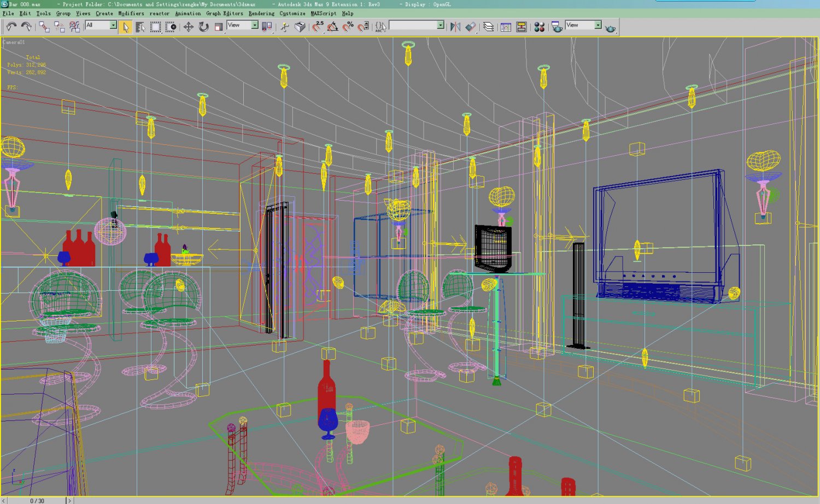The width and height of the screenshot is (820, 504).
Task: Open the render viewport View dropdown
Action: click(582, 25)
